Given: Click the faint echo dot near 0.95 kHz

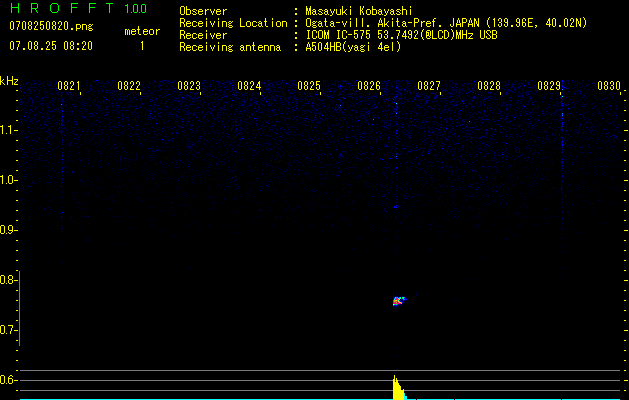Looking at the screenshot, I should [396, 207].
